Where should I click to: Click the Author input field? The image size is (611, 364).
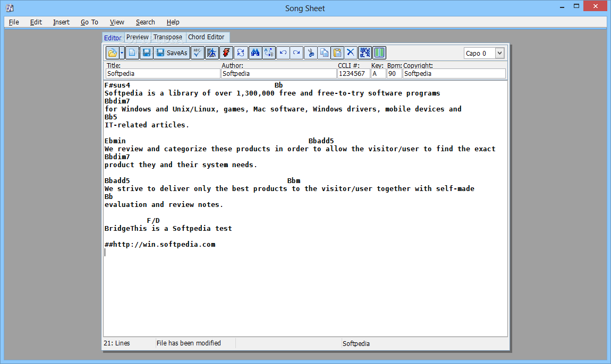[x=278, y=74]
